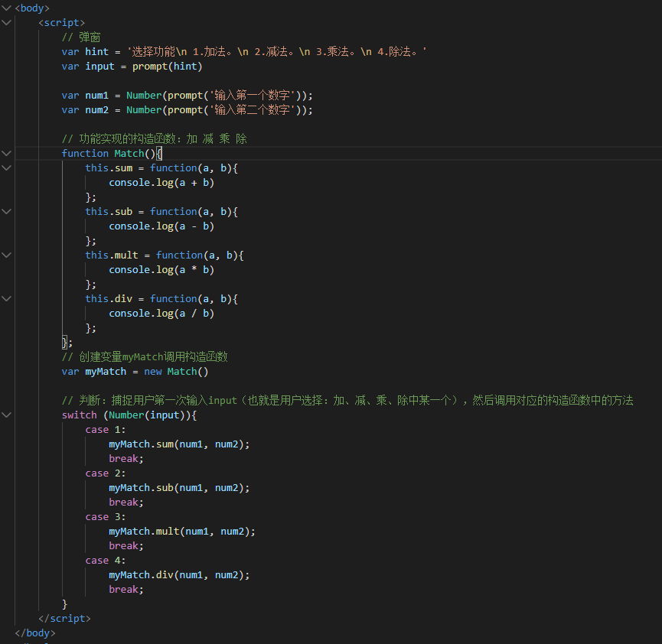Click the '选择功能' hint string literal

[276, 52]
